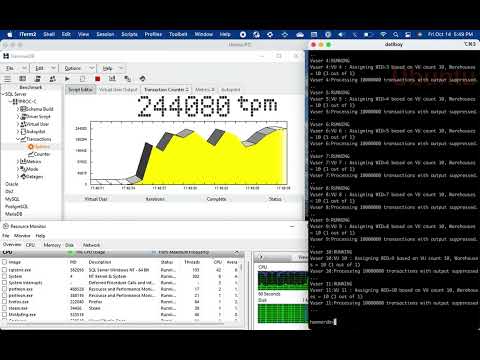Check the MsMpEng.exe process checkbox
Viewport: 480px width, 360px height.
pos(5,314)
